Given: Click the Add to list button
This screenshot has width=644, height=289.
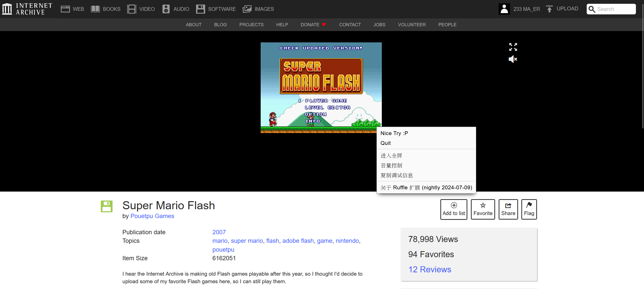Looking at the screenshot, I should tap(454, 209).
